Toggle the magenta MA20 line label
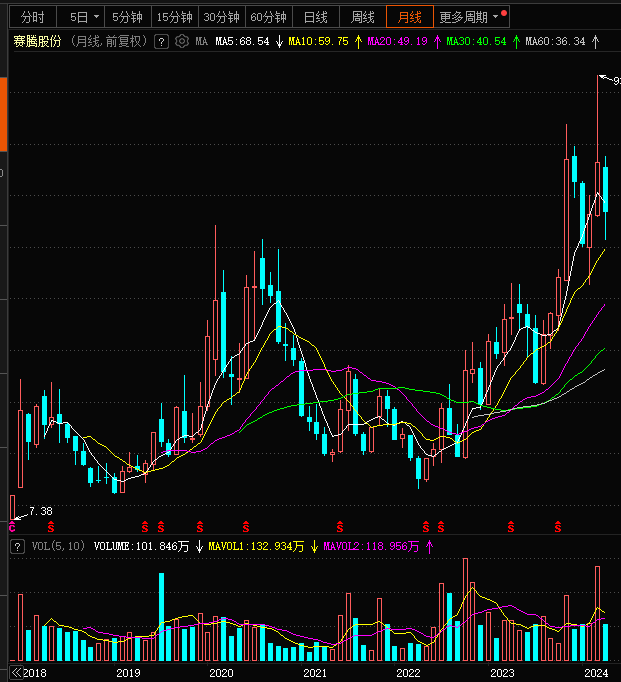The image size is (621, 682). [397, 42]
